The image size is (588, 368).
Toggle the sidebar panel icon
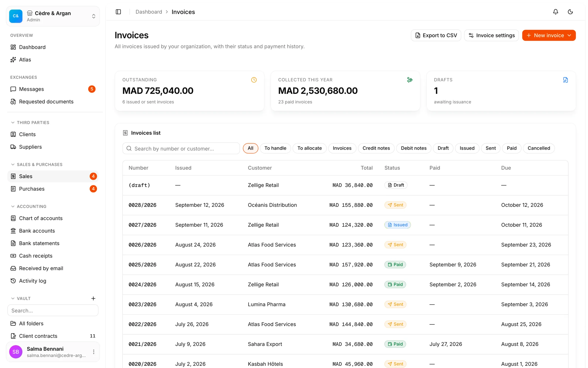coord(118,12)
